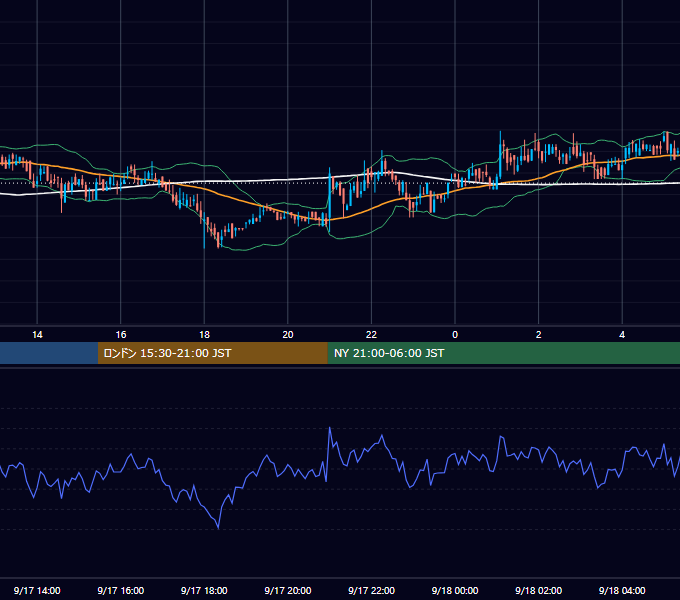680x600 pixels.
Task: Click the '4' hour label on chart axis
Action: 622,335
